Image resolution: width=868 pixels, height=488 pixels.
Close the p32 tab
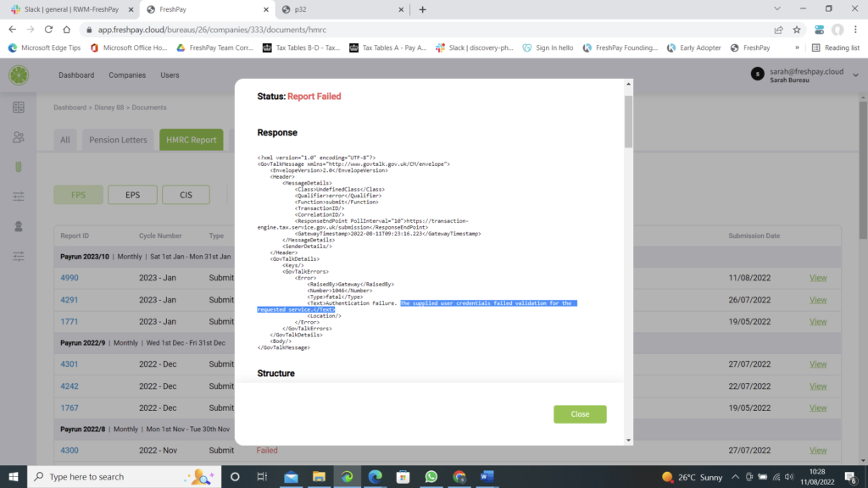[x=401, y=9]
